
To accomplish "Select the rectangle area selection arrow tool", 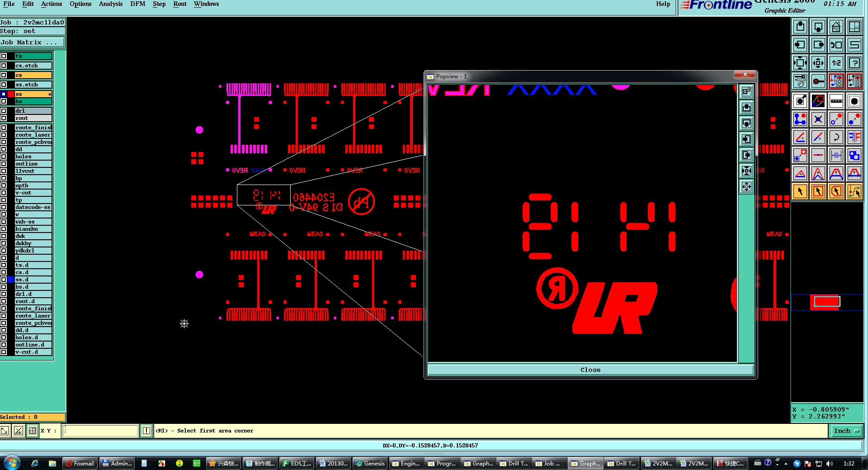I will (818, 191).
